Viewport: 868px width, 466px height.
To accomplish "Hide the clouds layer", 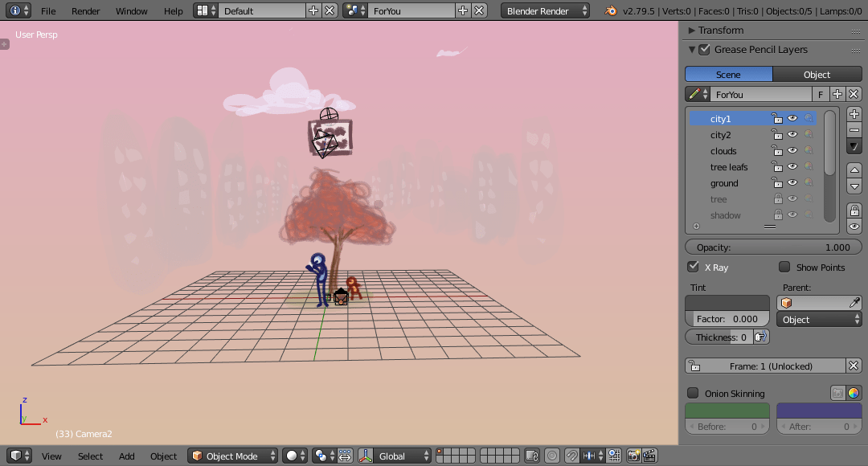I will click(x=792, y=151).
